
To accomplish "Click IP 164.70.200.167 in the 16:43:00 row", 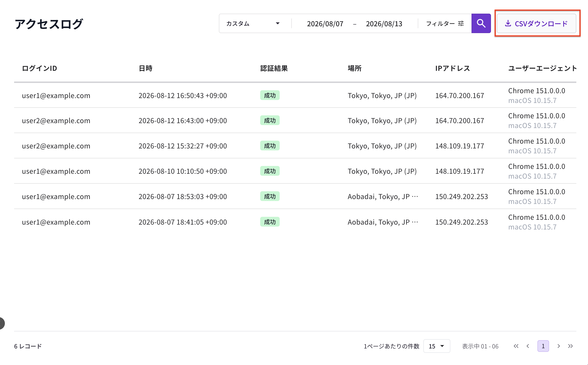I will point(460,120).
